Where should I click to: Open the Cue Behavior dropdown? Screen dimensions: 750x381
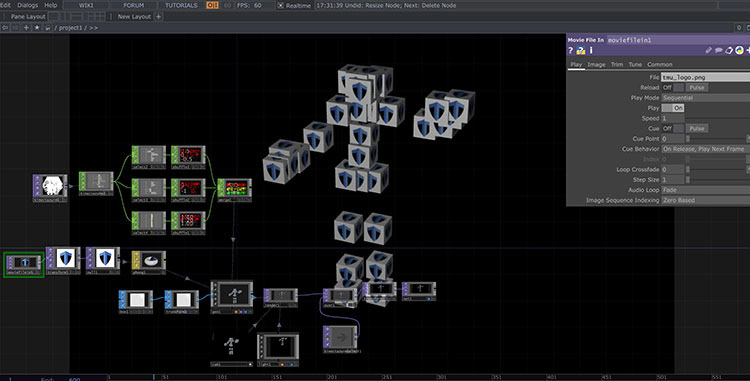(x=706, y=149)
